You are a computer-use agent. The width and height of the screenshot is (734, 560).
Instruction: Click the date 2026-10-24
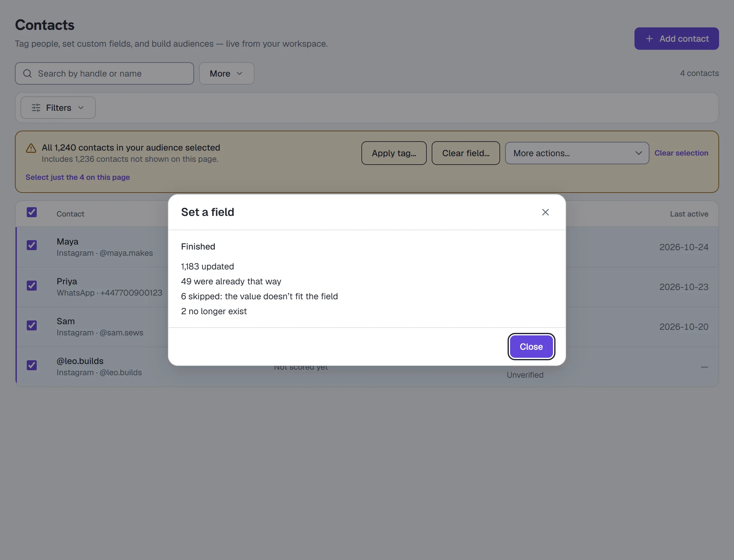coord(684,247)
